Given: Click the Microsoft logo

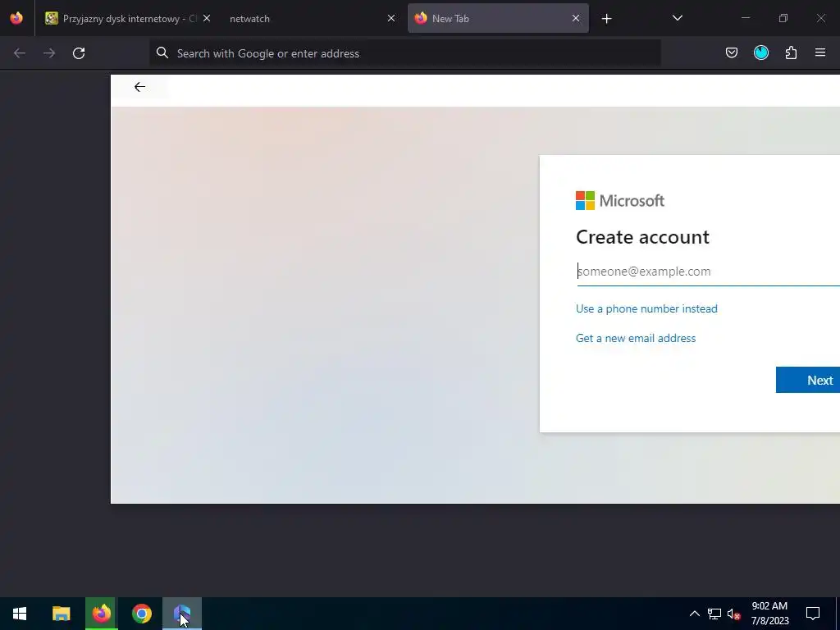Looking at the screenshot, I should (x=620, y=201).
